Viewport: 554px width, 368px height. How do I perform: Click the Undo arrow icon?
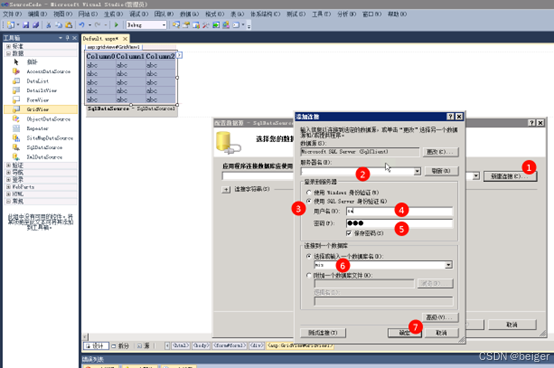click(82, 25)
